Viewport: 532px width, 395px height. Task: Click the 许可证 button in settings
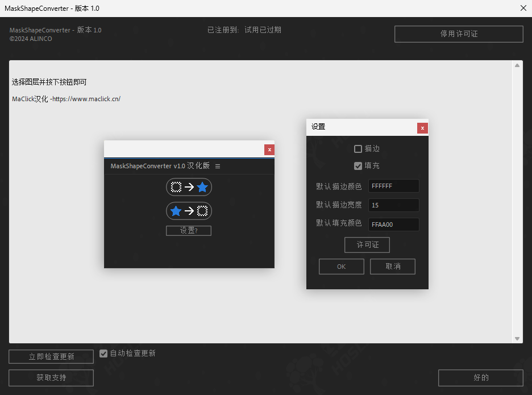click(x=367, y=244)
